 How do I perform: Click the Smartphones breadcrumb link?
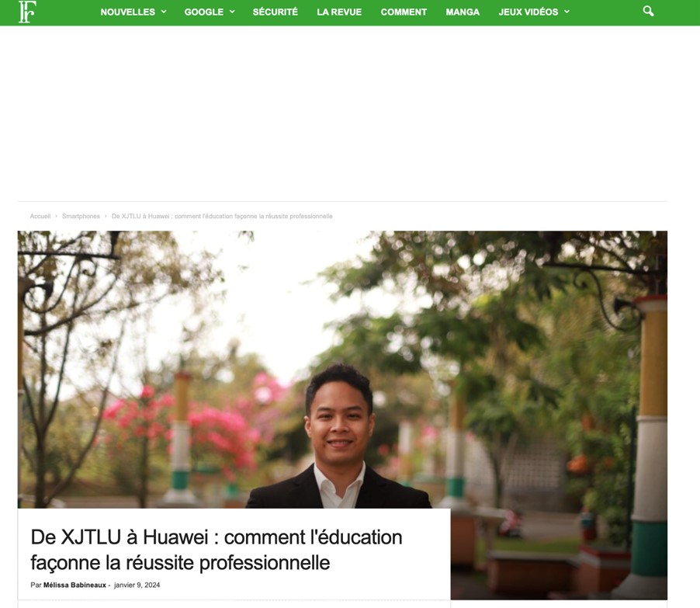coord(81,216)
